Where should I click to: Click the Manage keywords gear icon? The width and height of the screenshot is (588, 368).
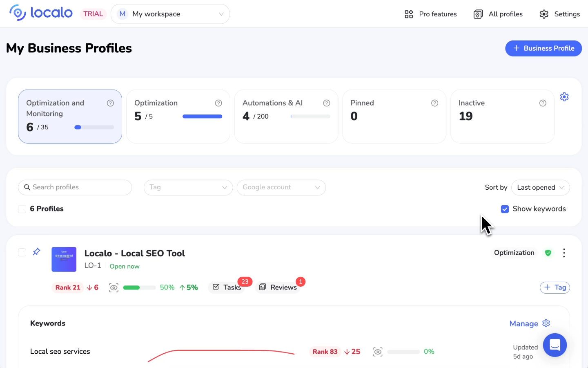[546, 323]
